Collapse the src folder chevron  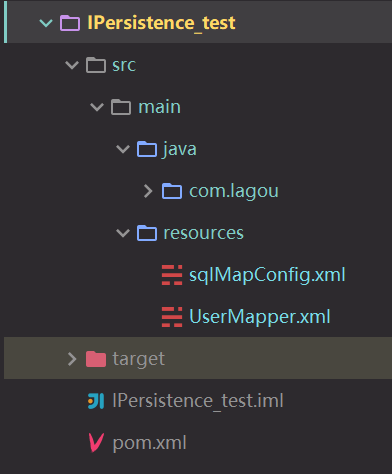tap(72, 65)
